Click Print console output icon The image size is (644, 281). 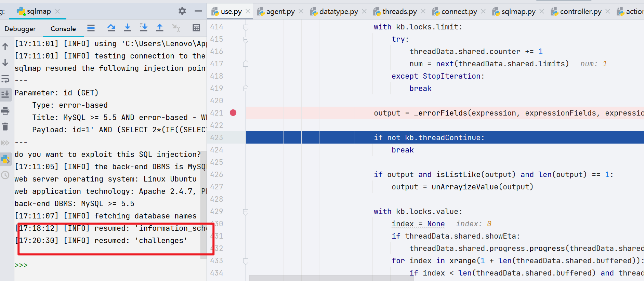coord(5,111)
